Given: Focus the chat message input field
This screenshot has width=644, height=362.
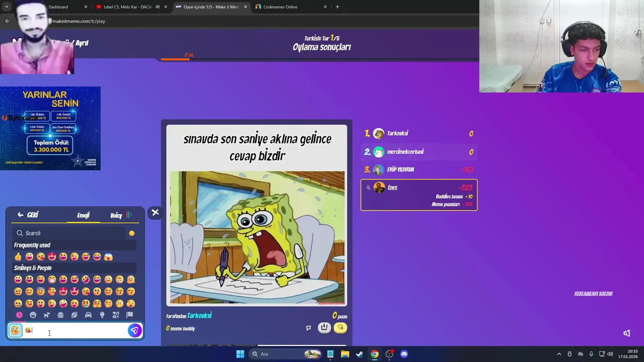Looking at the screenshot, I should pyautogui.click(x=75, y=330).
